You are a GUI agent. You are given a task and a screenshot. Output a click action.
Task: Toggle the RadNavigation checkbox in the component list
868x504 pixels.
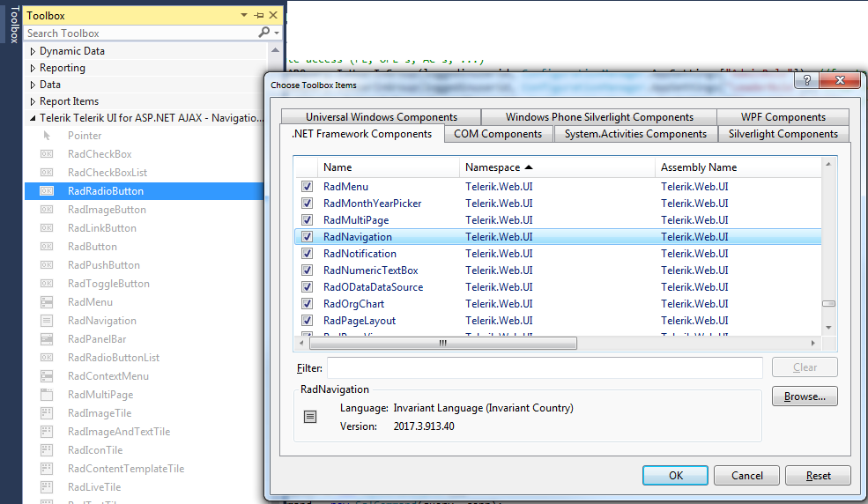[307, 237]
